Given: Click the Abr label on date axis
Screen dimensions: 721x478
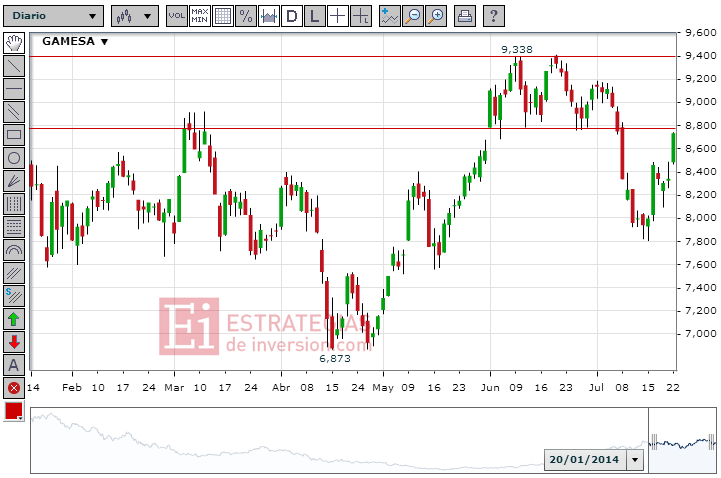Looking at the screenshot, I should click(281, 387).
